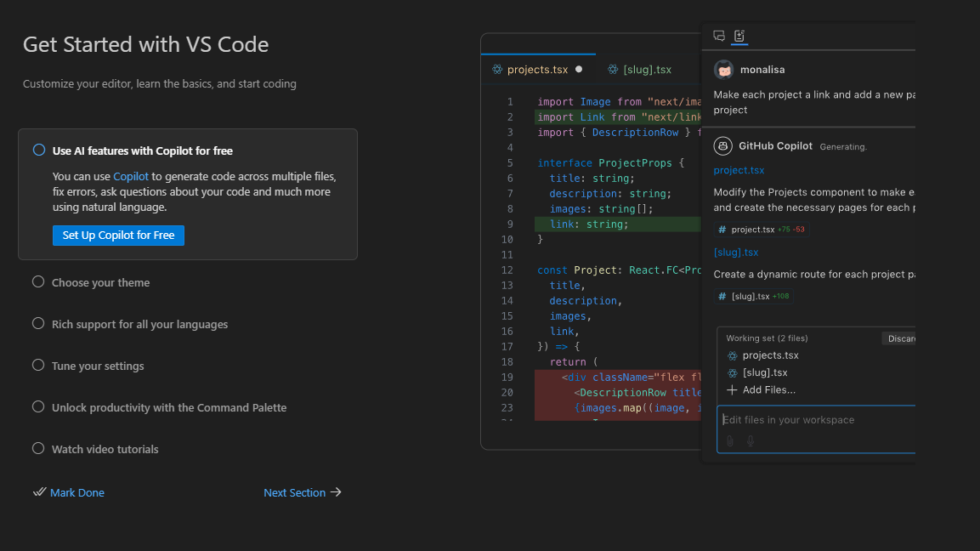
Task: Click the Copilot Edits panel icon
Action: pos(739,36)
